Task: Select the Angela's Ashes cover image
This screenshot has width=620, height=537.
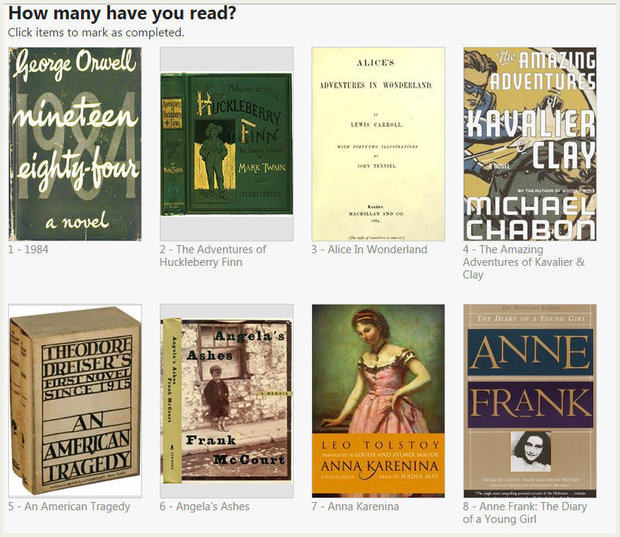Action: pyautogui.click(x=227, y=401)
